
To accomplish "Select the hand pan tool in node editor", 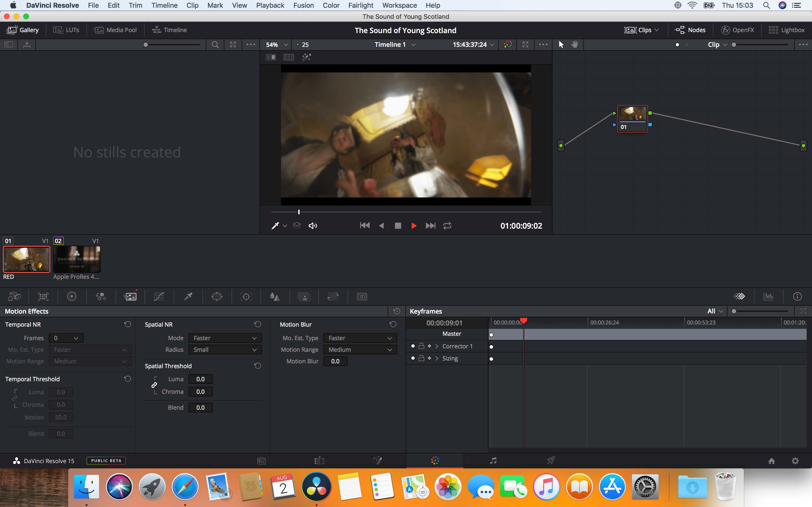I will [x=575, y=45].
